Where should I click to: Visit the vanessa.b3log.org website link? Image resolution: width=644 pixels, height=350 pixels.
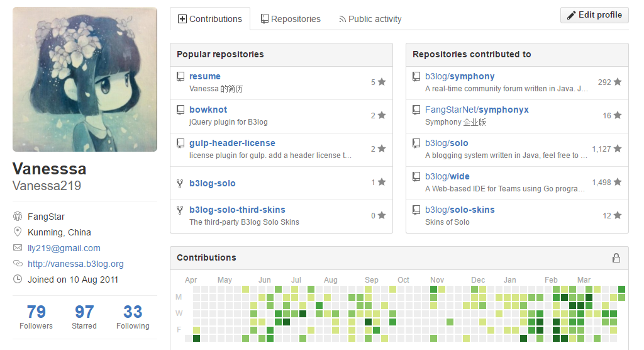click(x=75, y=264)
